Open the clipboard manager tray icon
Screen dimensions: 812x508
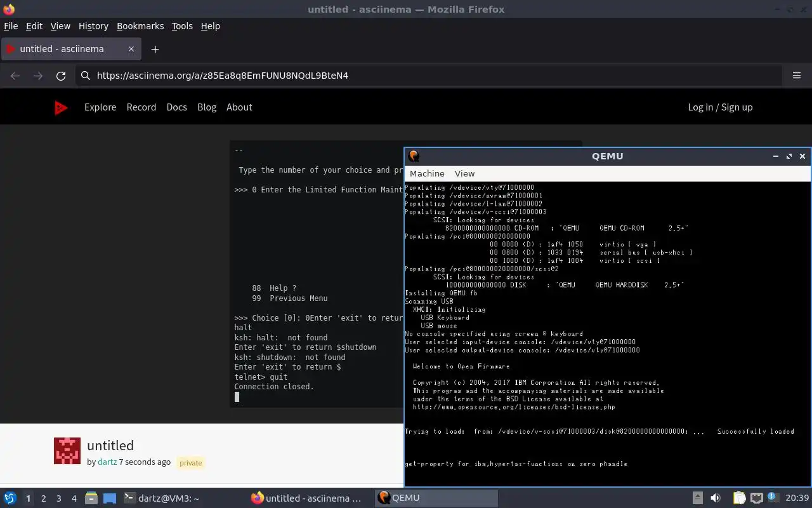pos(740,498)
